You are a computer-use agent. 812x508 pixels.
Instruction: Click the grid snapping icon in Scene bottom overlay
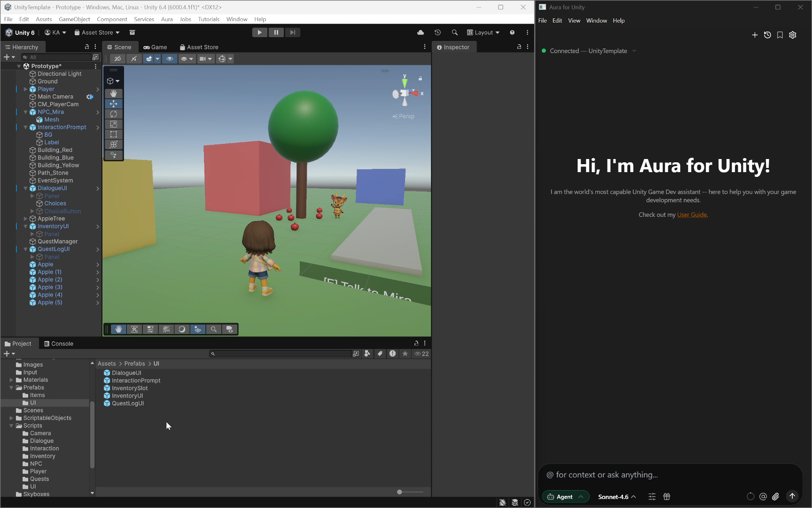[x=166, y=329]
